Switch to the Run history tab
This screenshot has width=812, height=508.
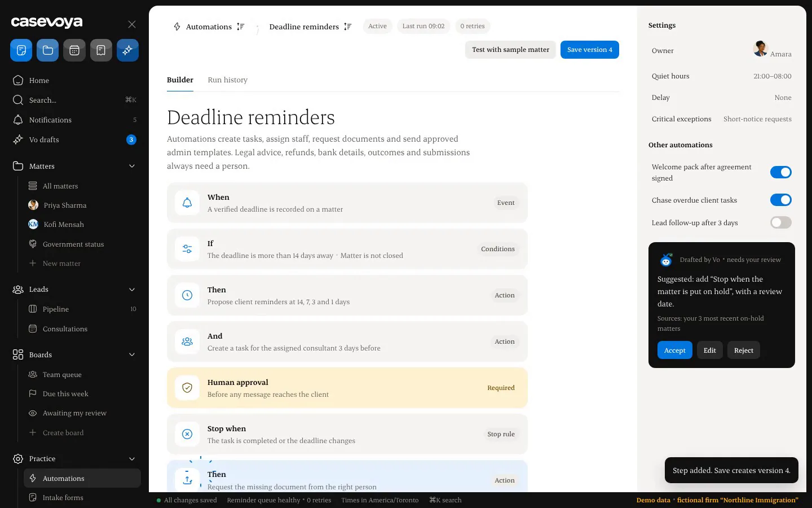tap(228, 80)
